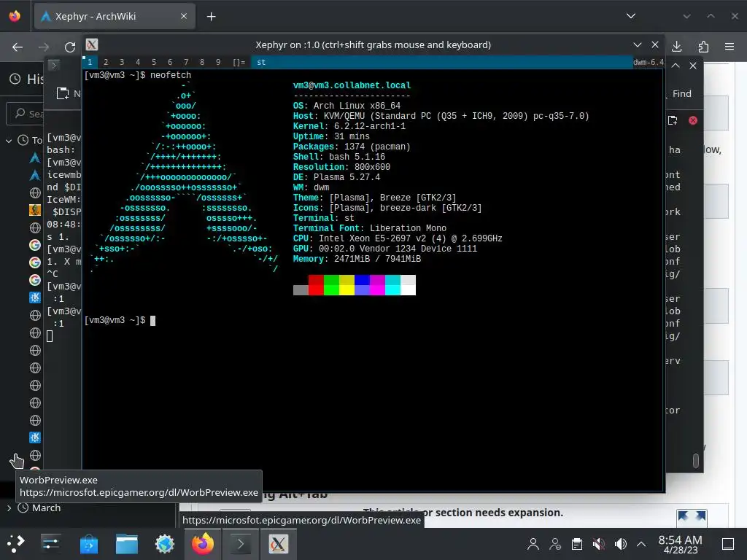This screenshot has width=747, height=560.
Task: Select dwm tag 3
Action: (122, 62)
